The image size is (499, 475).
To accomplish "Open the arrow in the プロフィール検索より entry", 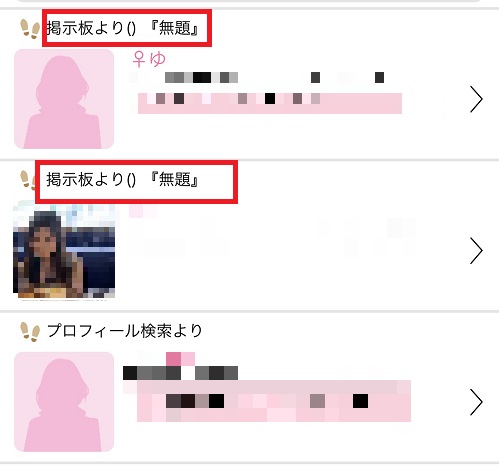I will 476,402.
